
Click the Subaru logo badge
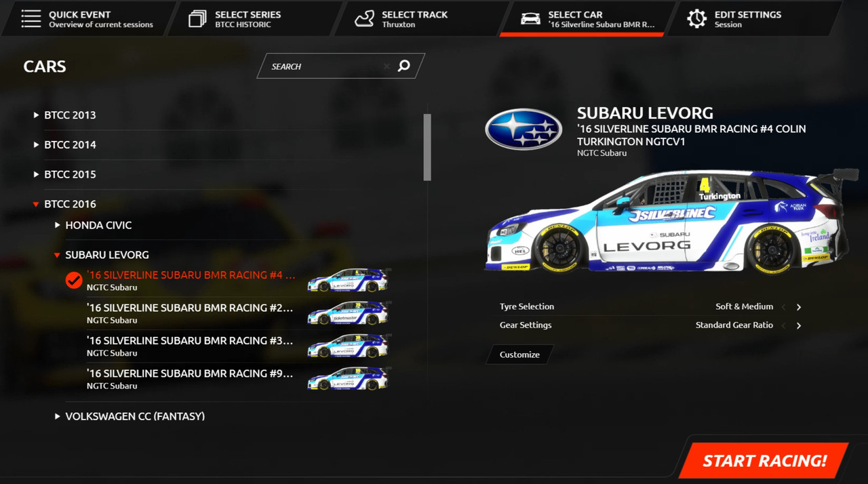(524, 129)
